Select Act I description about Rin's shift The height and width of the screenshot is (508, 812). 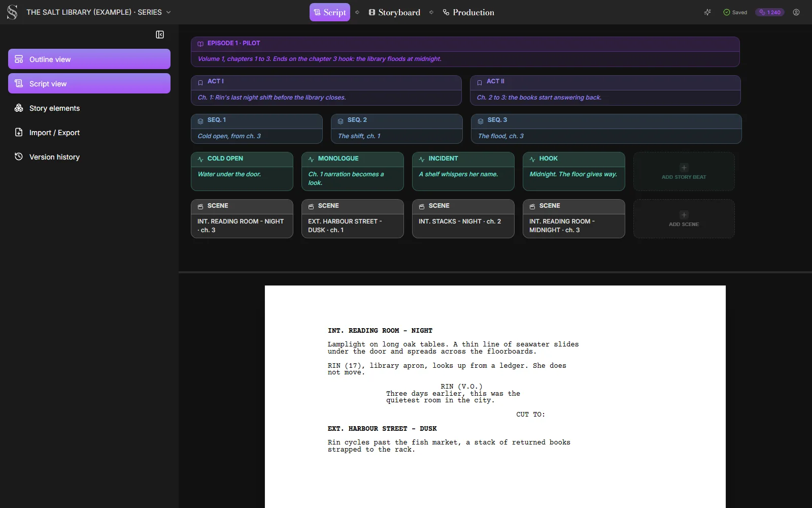272,98
